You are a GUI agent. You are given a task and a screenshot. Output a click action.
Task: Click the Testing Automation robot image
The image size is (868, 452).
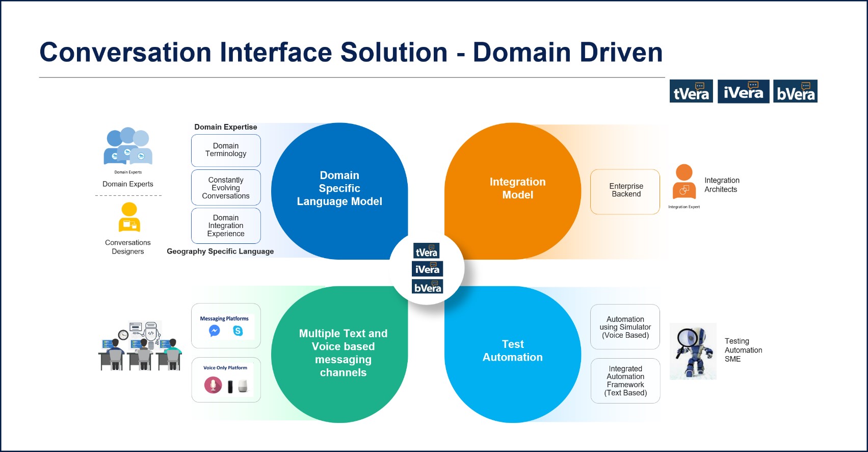(693, 351)
